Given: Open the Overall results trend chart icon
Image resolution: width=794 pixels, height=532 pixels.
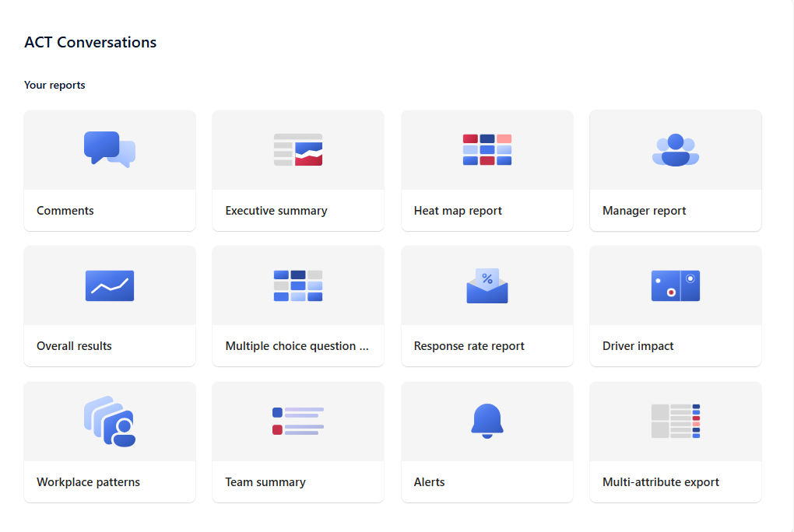Looking at the screenshot, I should pyautogui.click(x=109, y=285).
